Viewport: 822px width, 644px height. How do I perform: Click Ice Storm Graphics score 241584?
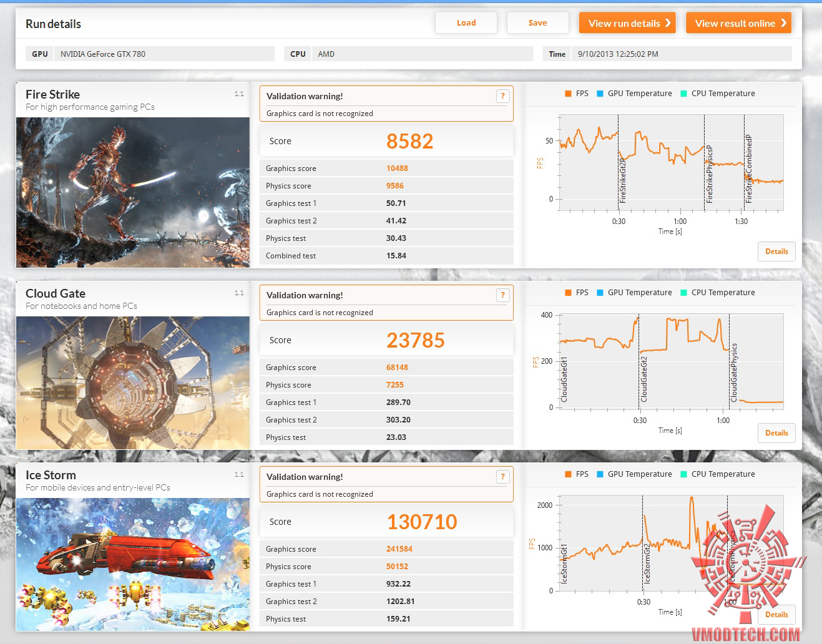pos(399,549)
